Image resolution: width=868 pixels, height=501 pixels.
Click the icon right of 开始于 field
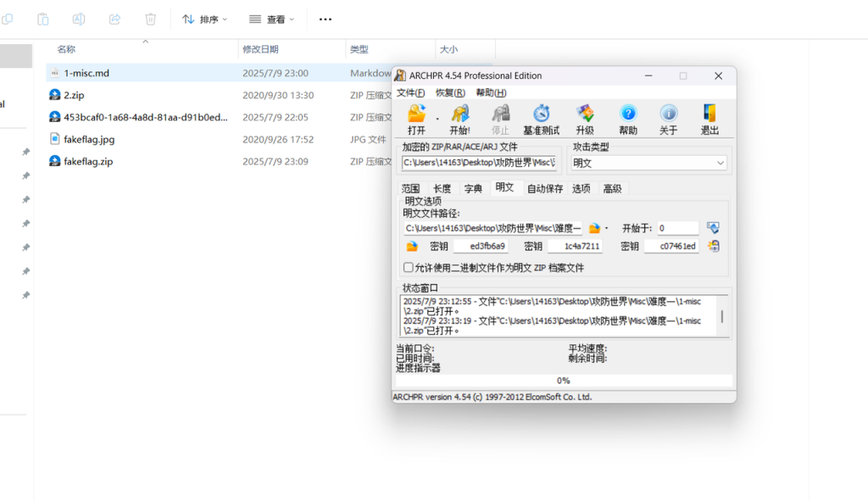(713, 228)
